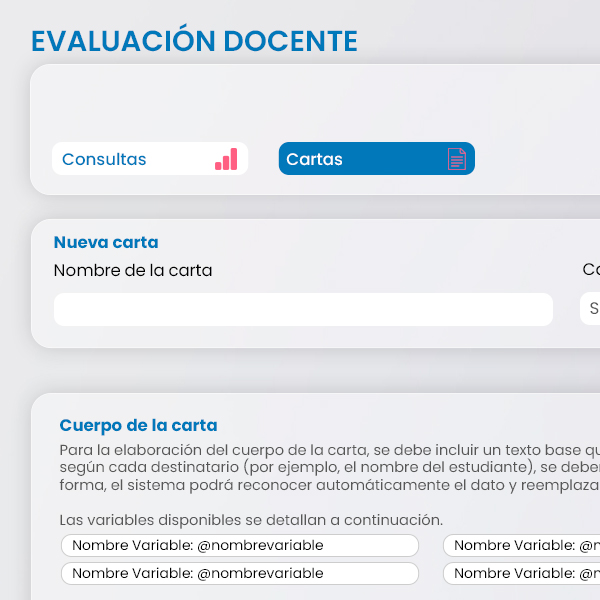This screenshot has height=600, width=600.
Task: Select the top-right Nombre Variable chip
Action: tap(522, 545)
